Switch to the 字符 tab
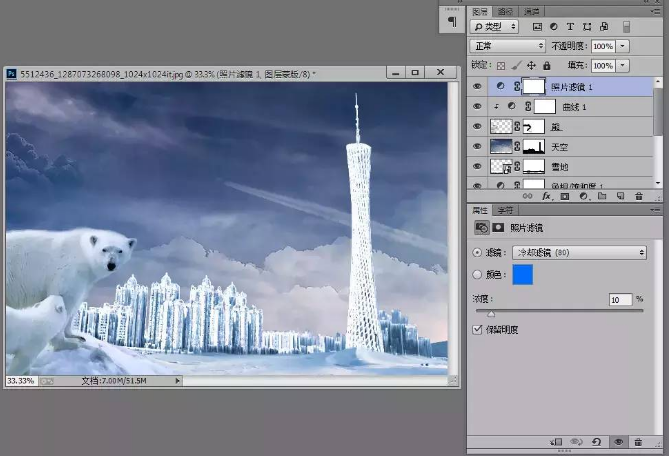The image size is (669, 456). click(x=506, y=210)
